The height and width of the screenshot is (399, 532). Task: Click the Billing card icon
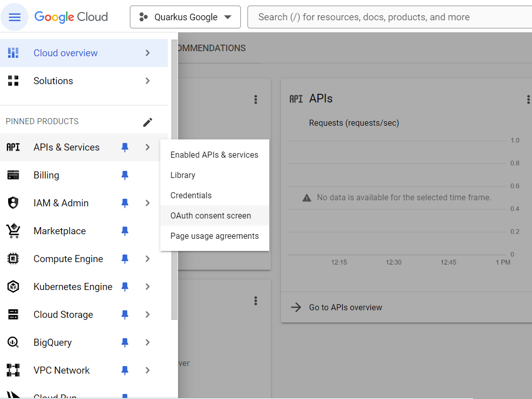point(13,175)
